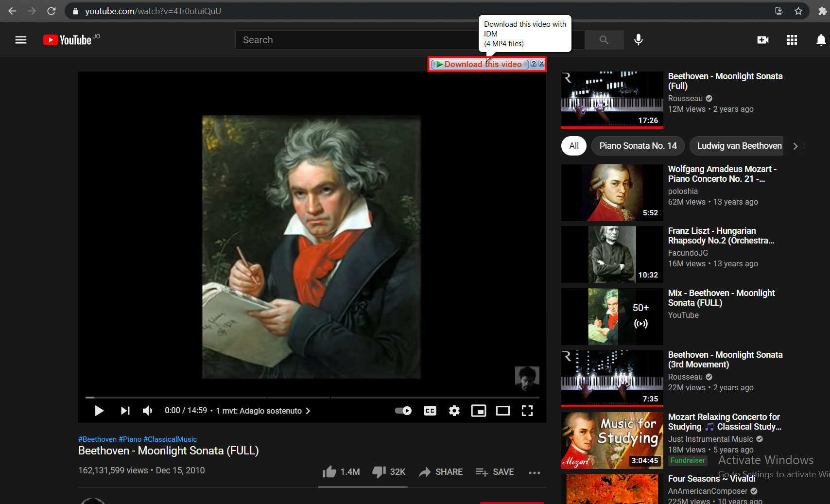Click the install app icon in address bar
The image size is (830, 504).
click(778, 11)
